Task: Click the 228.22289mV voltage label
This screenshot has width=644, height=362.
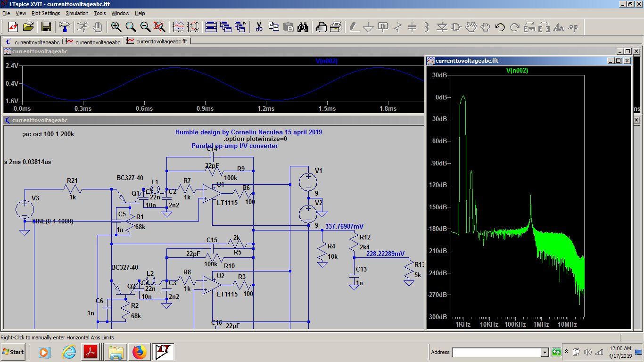Action: pyautogui.click(x=385, y=254)
